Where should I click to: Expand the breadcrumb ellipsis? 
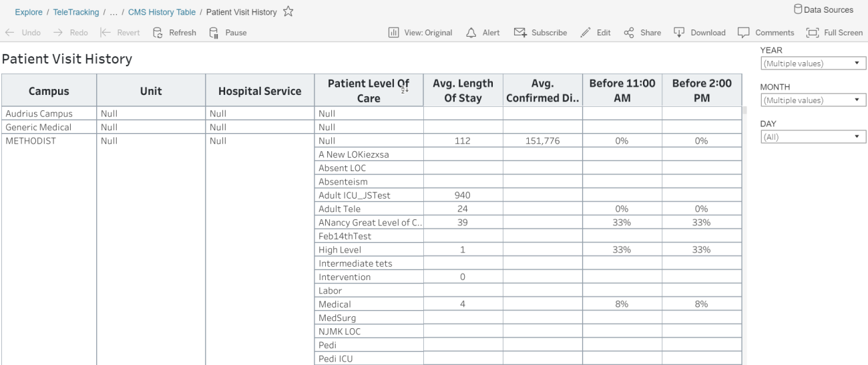[x=114, y=12]
